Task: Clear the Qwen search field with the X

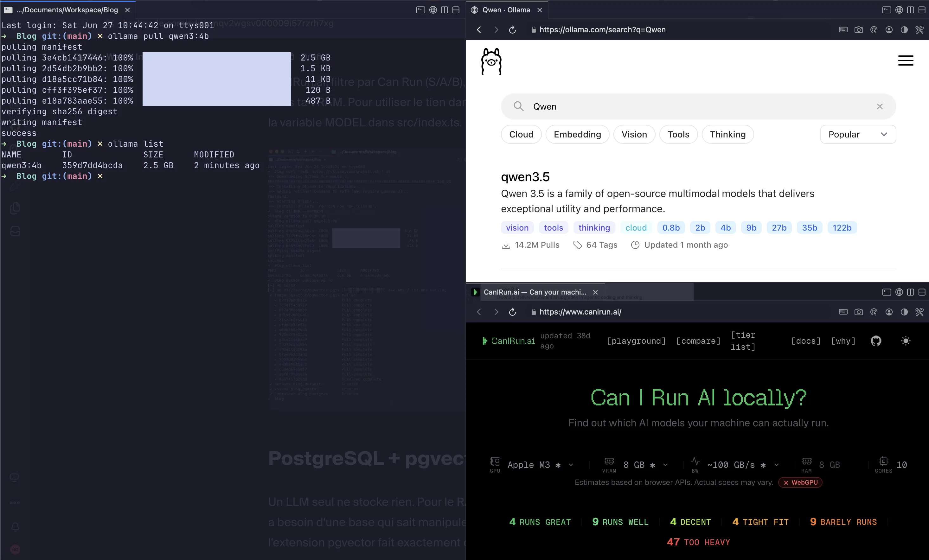Action: click(x=879, y=106)
